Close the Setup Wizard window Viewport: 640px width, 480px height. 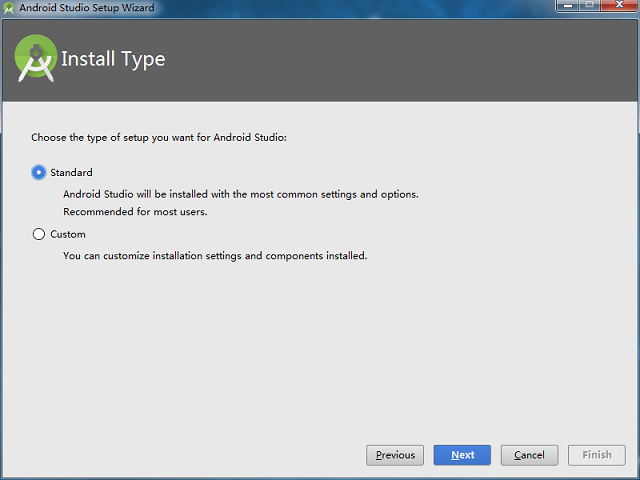(x=618, y=6)
